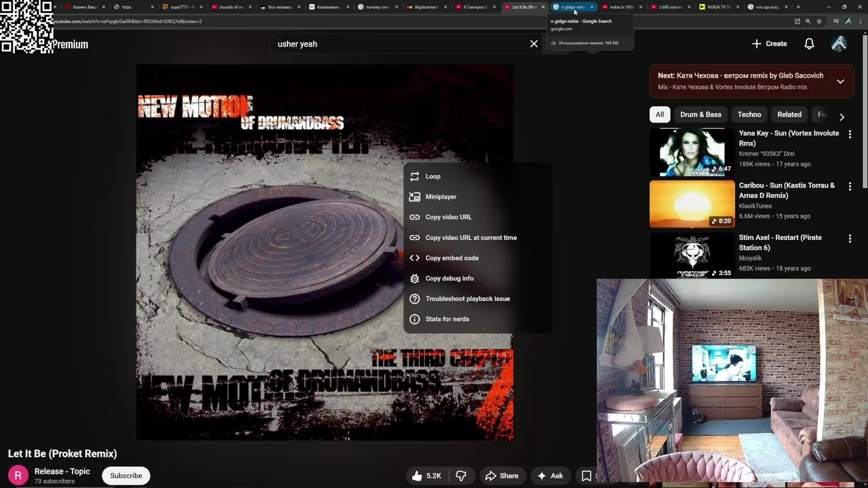Like the video with 5.2K likes
Image resolution: width=868 pixels, height=488 pixels.
[x=426, y=476]
